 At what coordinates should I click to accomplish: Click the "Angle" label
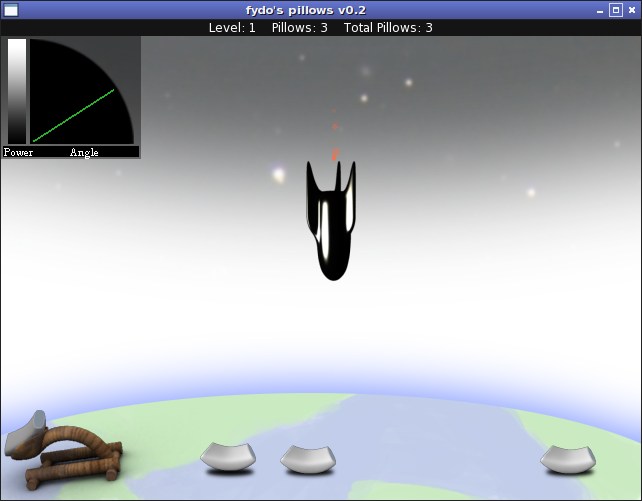point(84,152)
